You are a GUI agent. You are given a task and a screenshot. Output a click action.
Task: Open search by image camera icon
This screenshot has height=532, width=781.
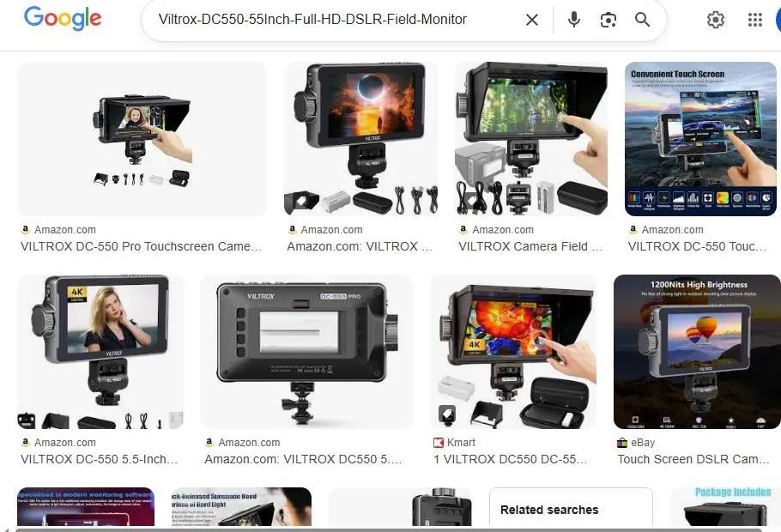(x=608, y=20)
